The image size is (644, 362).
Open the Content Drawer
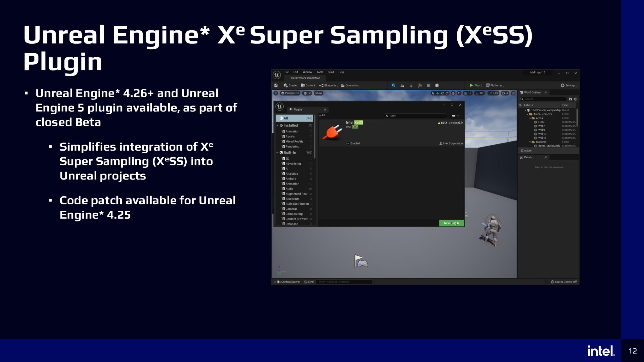(x=288, y=282)
